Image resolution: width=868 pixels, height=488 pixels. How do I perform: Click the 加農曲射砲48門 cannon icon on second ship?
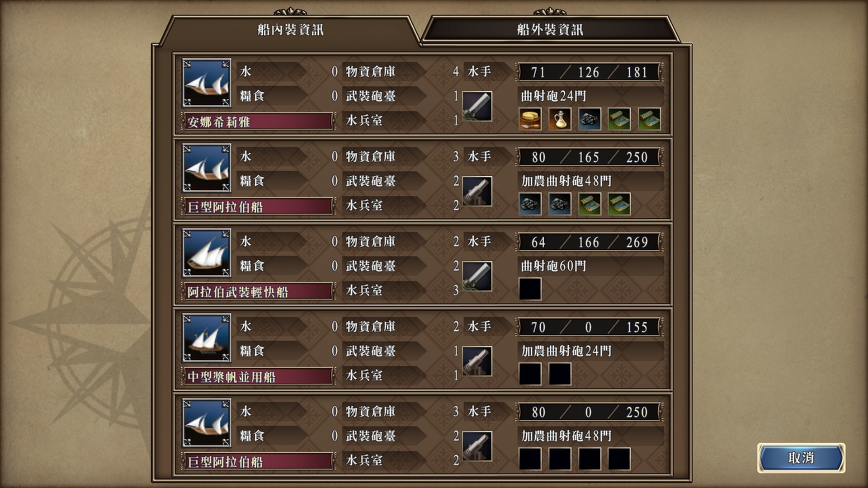click(477, 191)
